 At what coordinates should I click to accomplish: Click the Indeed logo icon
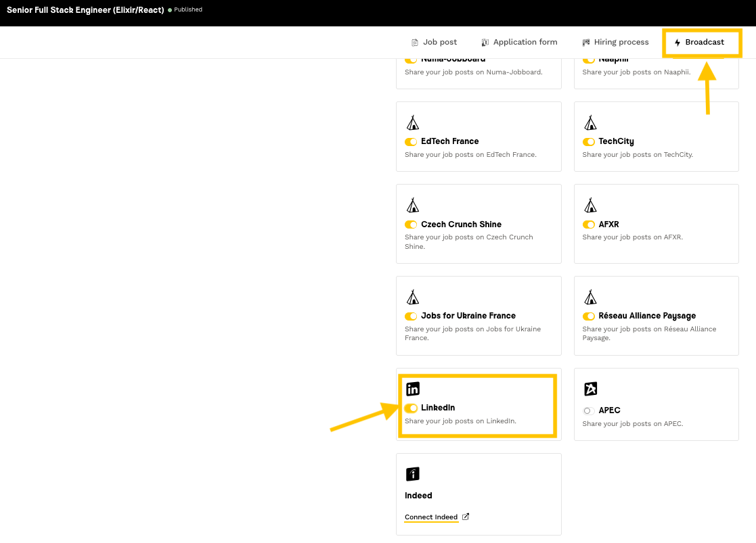point(412,474)
